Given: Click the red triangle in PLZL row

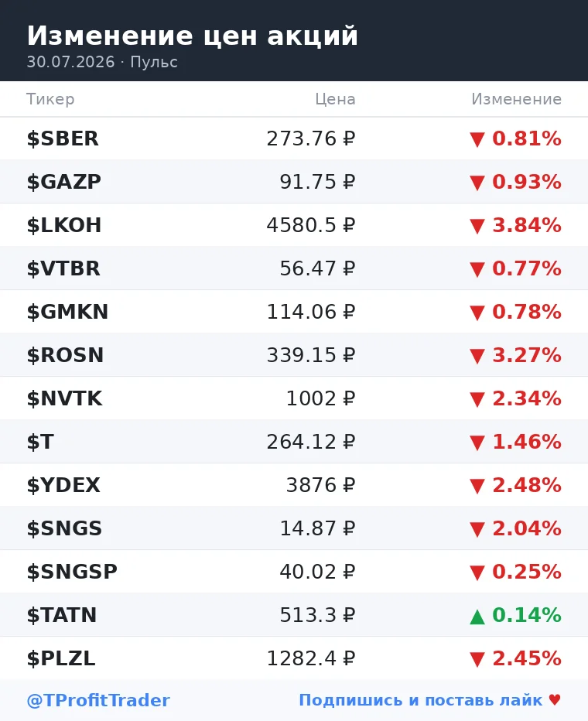Looking at the screenshot, I should (477, 660).
